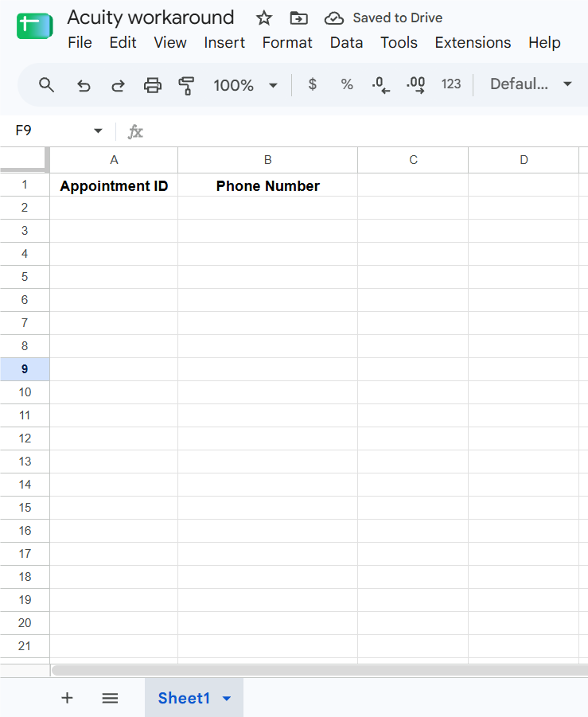Open the Tools menu
Viewport: 588px width, 717px height.
399,42
